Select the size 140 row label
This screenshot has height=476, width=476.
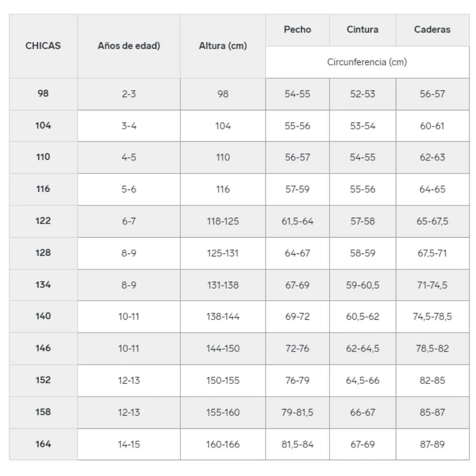tap(43, 316)
